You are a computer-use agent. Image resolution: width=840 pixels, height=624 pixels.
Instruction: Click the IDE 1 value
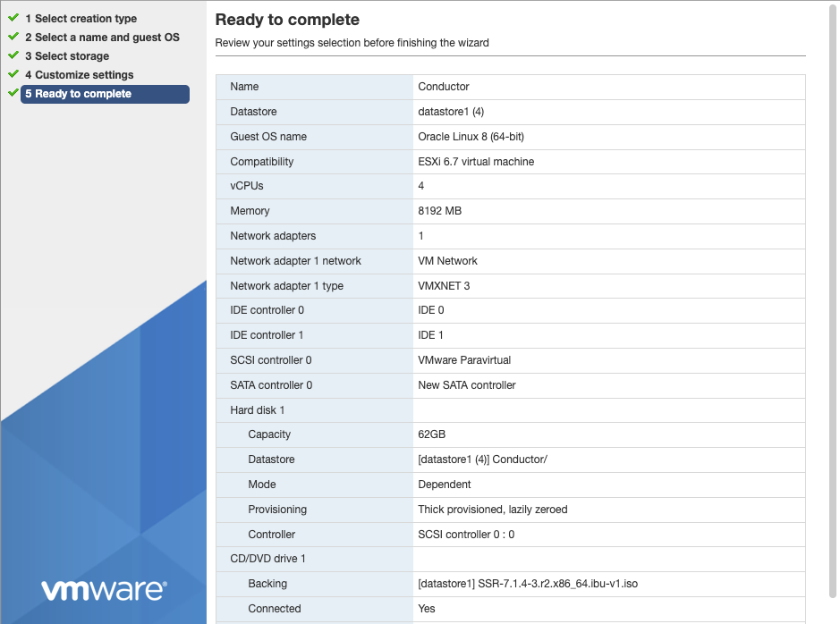click(430, 335)
